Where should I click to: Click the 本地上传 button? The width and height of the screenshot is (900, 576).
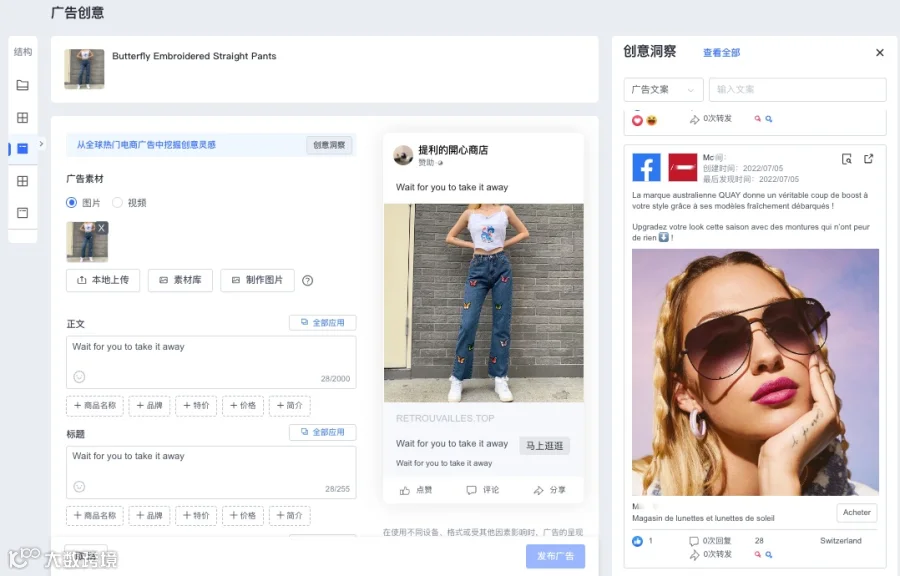click(103, 281)
